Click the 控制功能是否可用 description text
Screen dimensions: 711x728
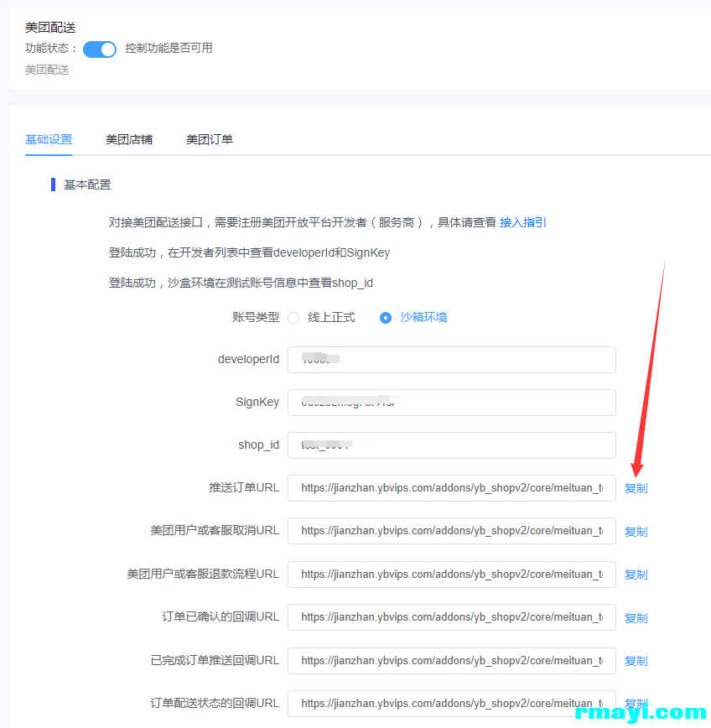(169, 48)
